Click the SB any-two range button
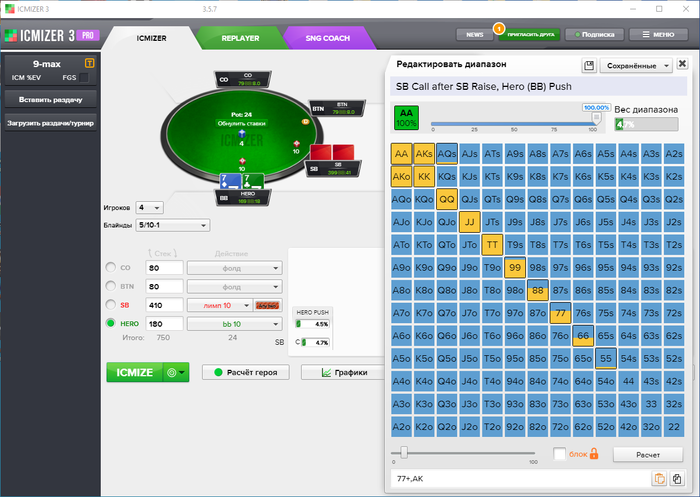Screen dimensions: 700x497 tap(267, 305)
